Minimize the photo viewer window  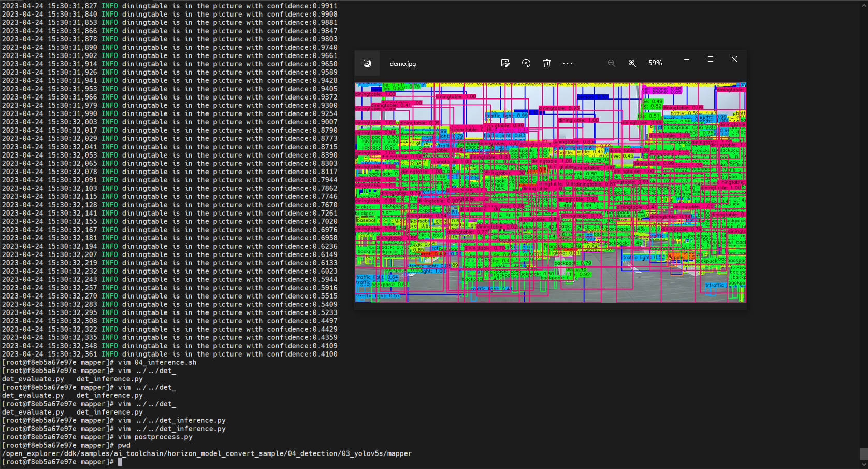[x=687, y=60]
